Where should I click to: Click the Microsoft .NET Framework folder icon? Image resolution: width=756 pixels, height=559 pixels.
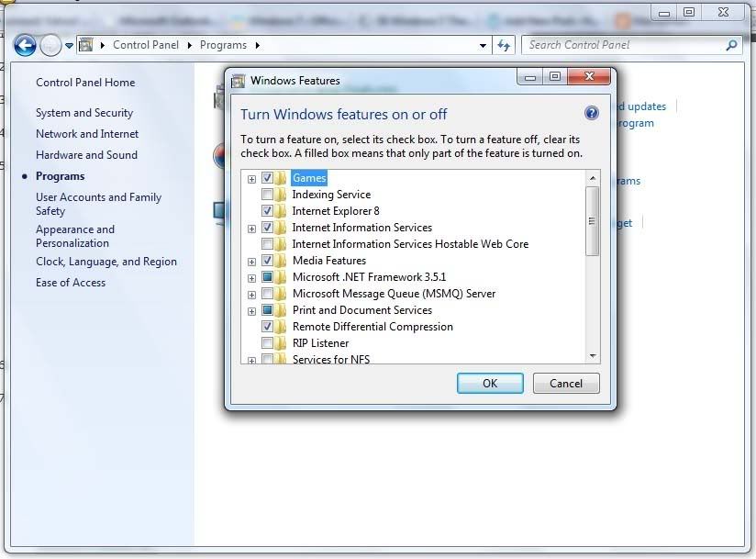click(281, 277)
